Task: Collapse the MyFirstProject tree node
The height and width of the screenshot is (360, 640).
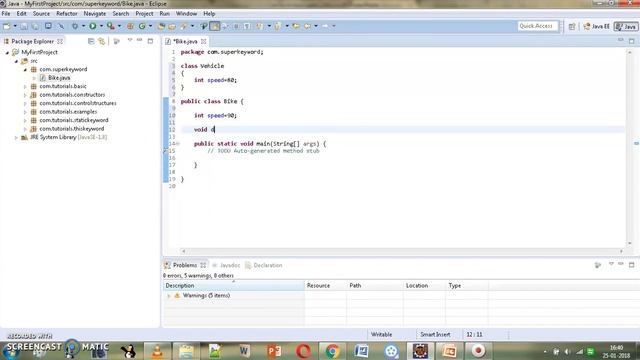Action: pos(7,53)
